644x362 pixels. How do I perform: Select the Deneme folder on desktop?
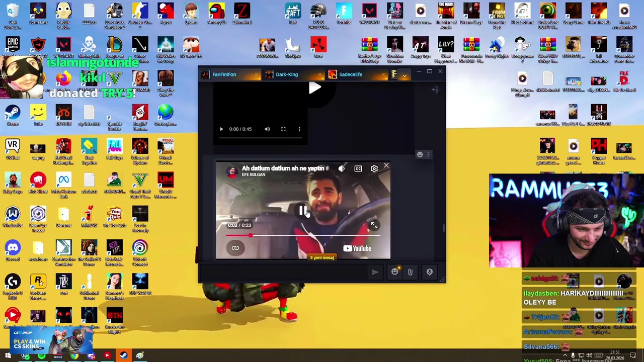[63, 216]
